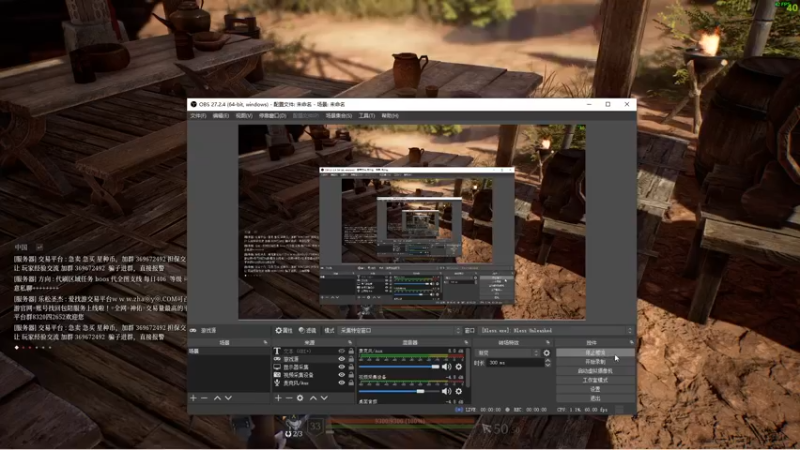The image size is (800, 450).
Task: Click the 时长 300 ms duration field
Action: (x=515, y=363)
